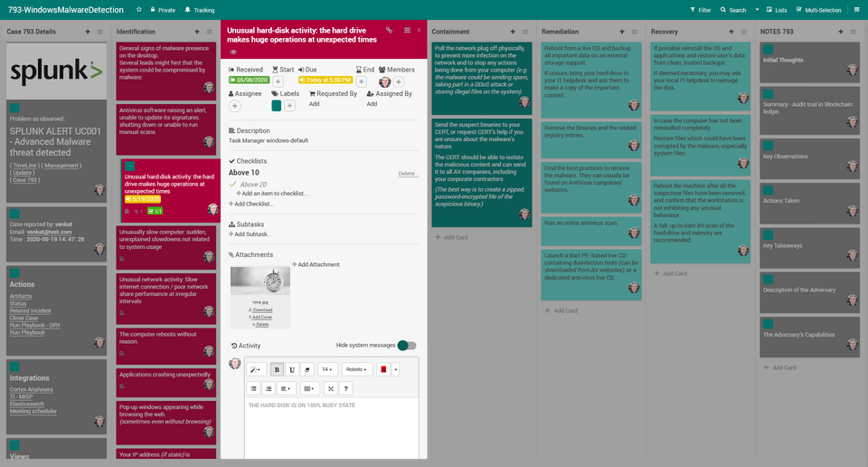
Task: Insert an unordered list in editor
Action: (253, 388)
